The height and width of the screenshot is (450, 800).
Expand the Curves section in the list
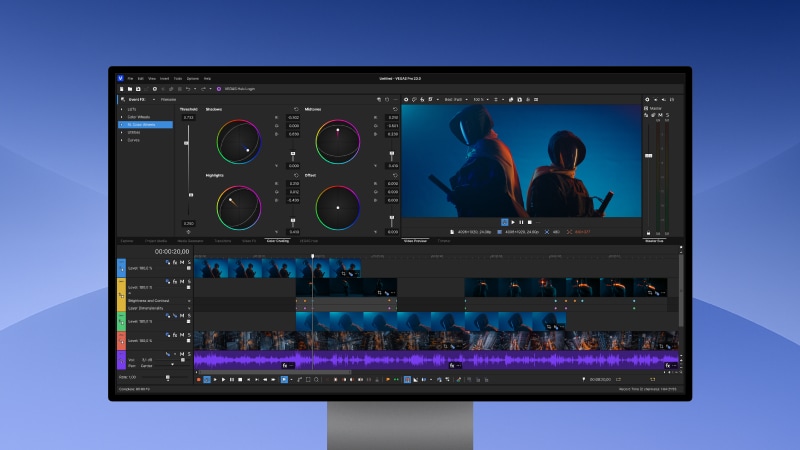pos(122,140)
